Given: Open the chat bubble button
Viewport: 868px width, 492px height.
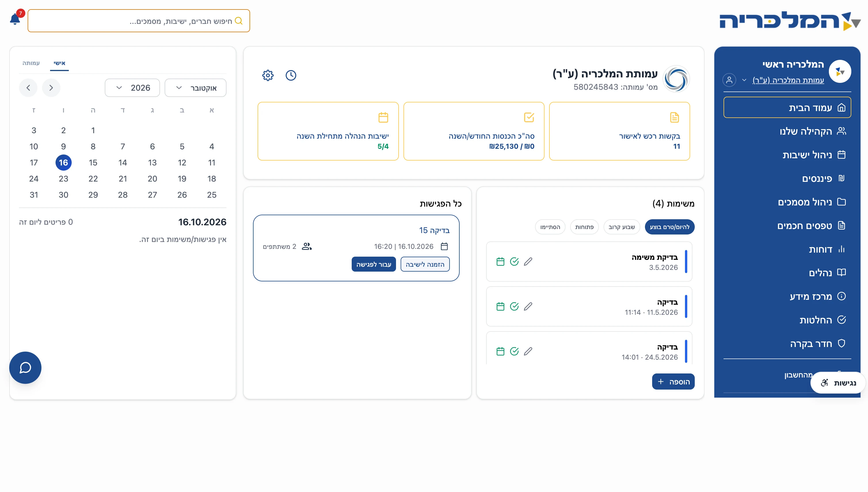Looking at the screenshot, I should pos(25,367).
